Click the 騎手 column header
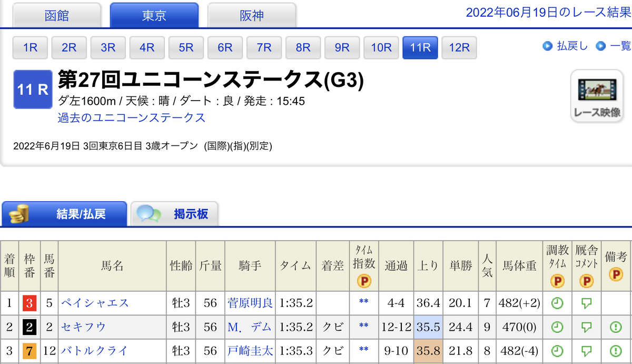This screenshot has width=632, height=364. tap(250, 267)
